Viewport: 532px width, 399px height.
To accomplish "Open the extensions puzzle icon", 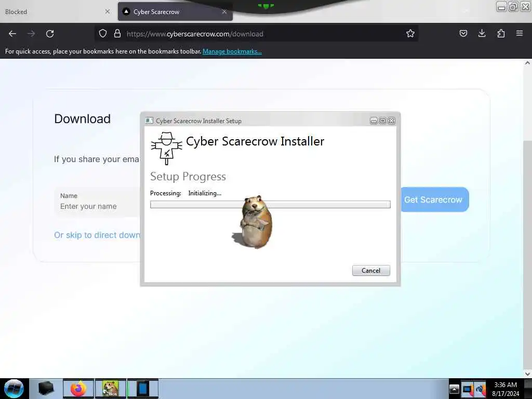I will (x=501, y=33).
